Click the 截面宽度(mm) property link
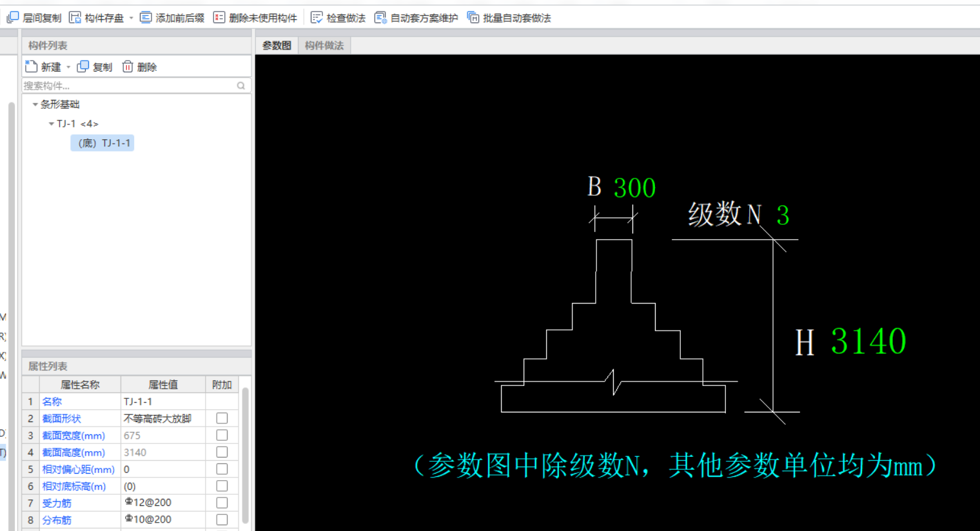This screenshot has height=531, width=980. [73, 436]
